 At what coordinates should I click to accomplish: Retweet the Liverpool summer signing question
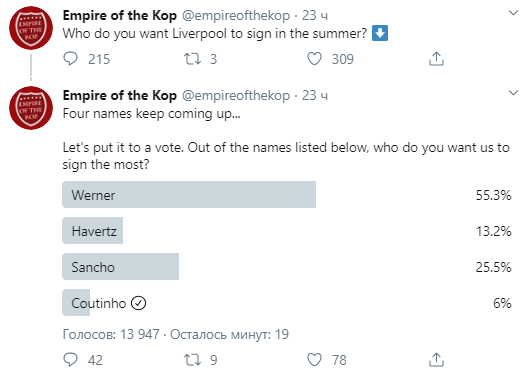192,59
